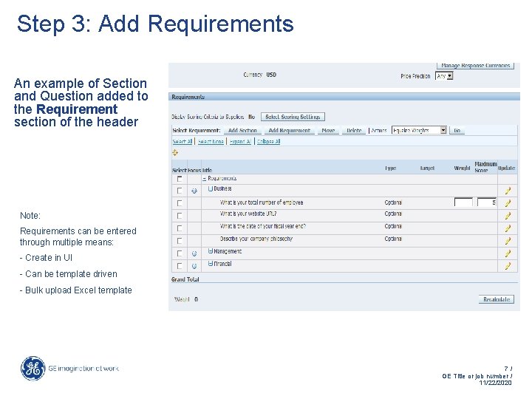This screenshot has height=399, width=532.
Task: Check the company philosophy question checkbox
Action: tap(180, 241)
